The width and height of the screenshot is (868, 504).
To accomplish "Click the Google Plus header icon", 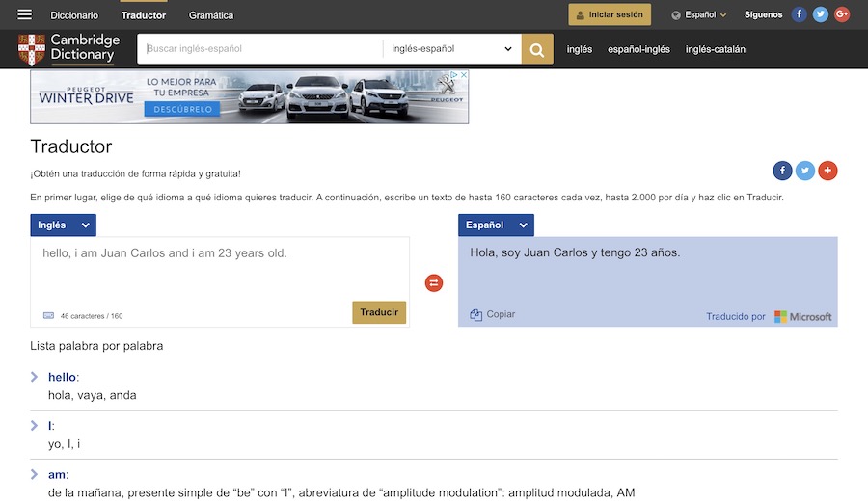I will point(841,14).
